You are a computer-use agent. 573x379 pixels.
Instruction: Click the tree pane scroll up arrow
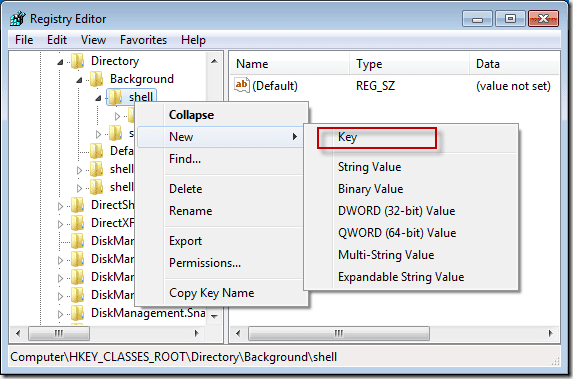coord(215,61)
